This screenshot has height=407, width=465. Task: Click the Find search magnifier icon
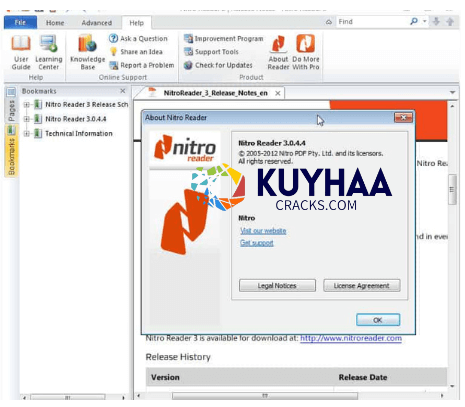[x=414, y=22]
